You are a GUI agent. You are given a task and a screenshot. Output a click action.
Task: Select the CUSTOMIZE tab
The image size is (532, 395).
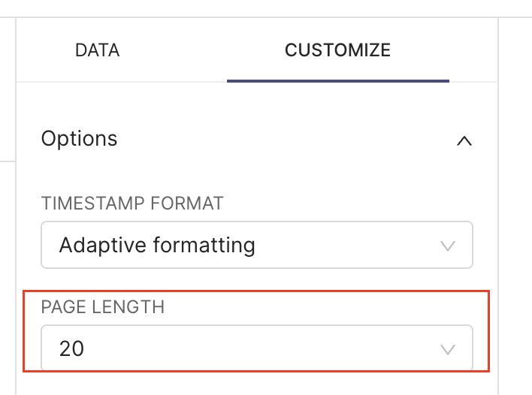[337, 51]
